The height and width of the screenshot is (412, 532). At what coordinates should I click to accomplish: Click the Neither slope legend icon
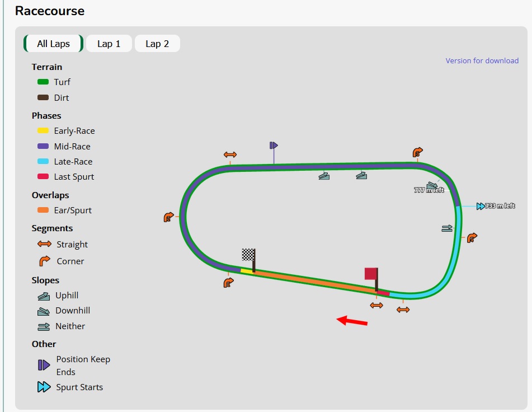pos(44,326)
